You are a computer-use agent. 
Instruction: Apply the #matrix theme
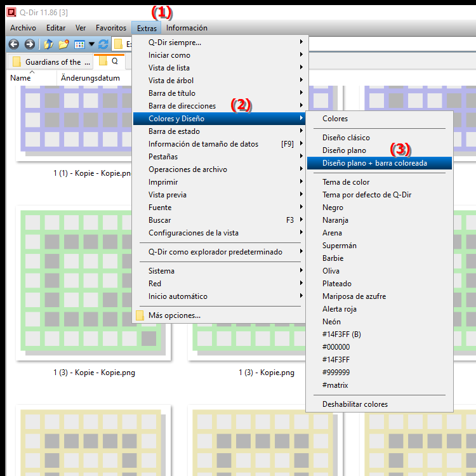(380, 385)
